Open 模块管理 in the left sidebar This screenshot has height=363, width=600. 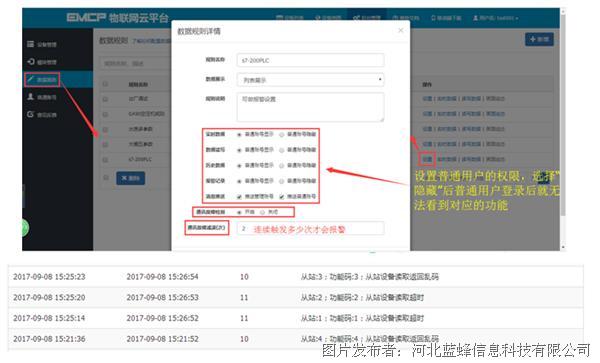click(42, 62)
